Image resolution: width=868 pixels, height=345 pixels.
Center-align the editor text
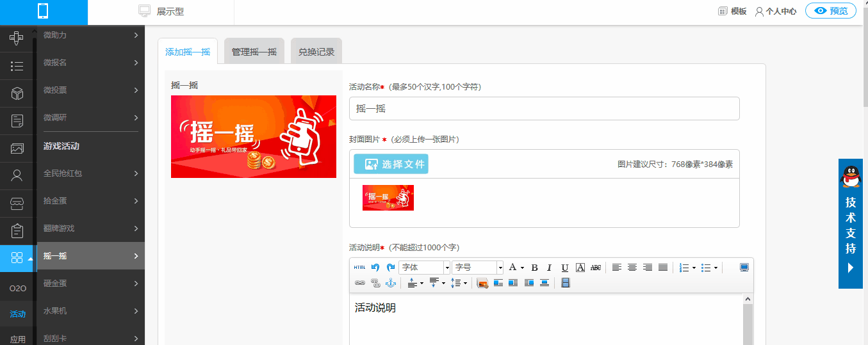(632, 268)
